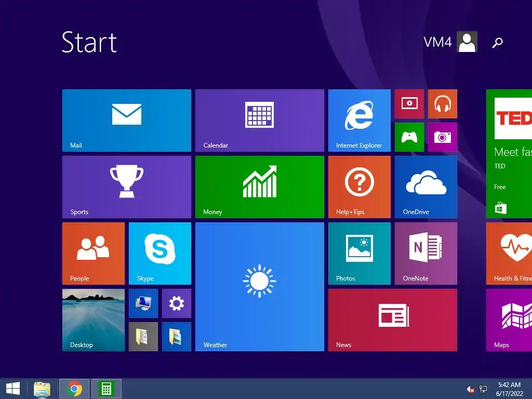Open the Photos tile
This screenshot has width=532, height=399.
(360, 254)
